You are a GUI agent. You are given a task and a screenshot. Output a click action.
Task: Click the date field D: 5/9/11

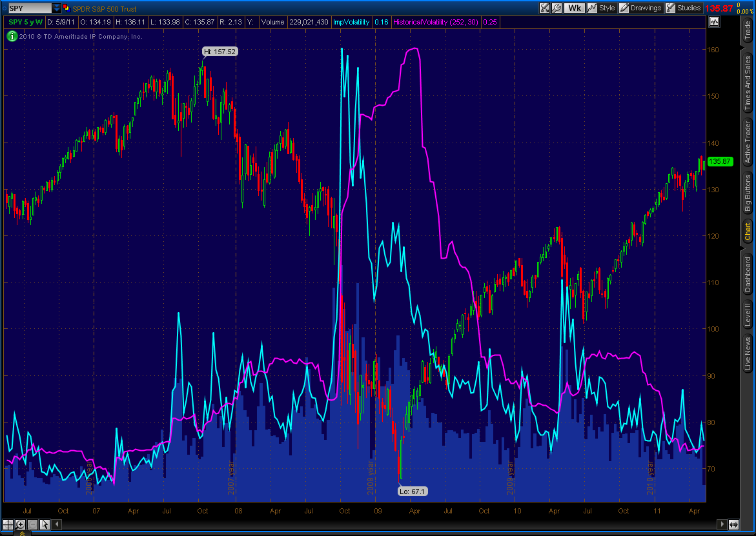(x=61, y=22)
